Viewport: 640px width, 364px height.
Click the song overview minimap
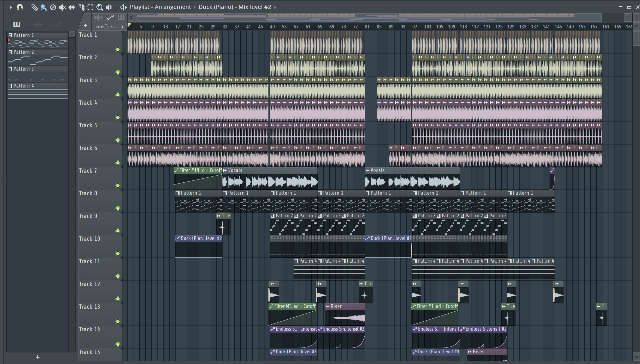click(x=369, y=18)
